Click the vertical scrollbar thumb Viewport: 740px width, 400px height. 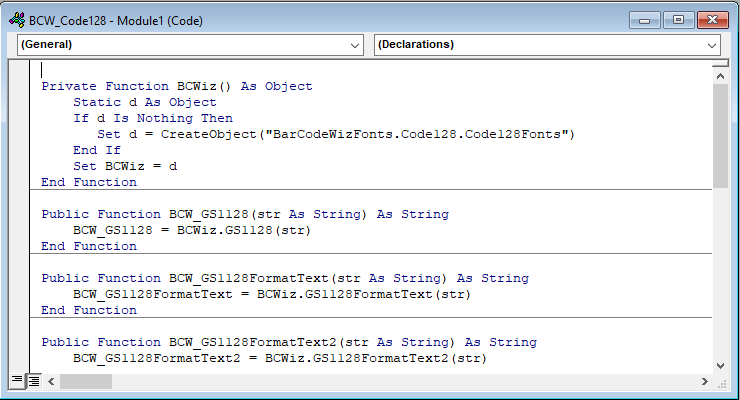pos(720,136)
